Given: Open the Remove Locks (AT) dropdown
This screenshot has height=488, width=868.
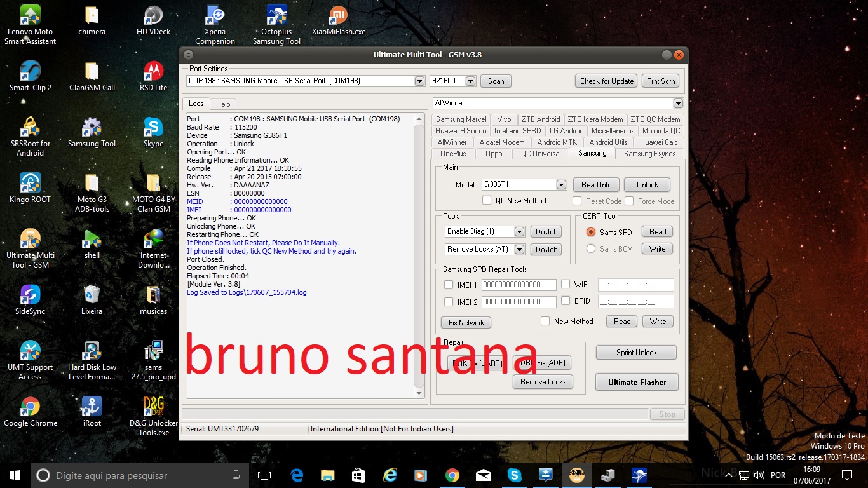Looking at the screenshot, I should 519,250.
